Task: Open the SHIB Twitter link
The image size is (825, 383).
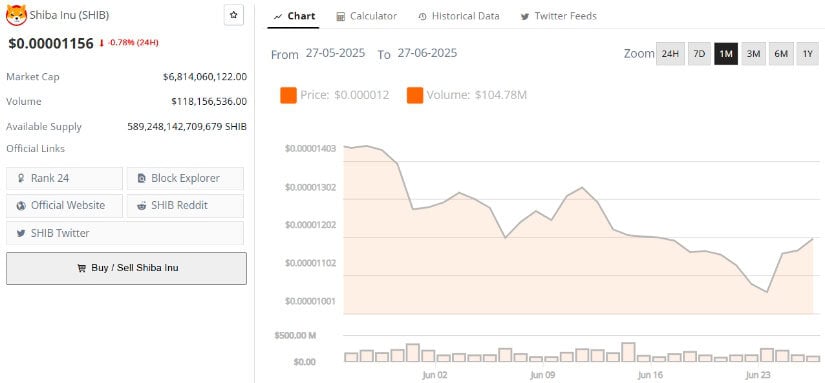Action: point(125,233)
